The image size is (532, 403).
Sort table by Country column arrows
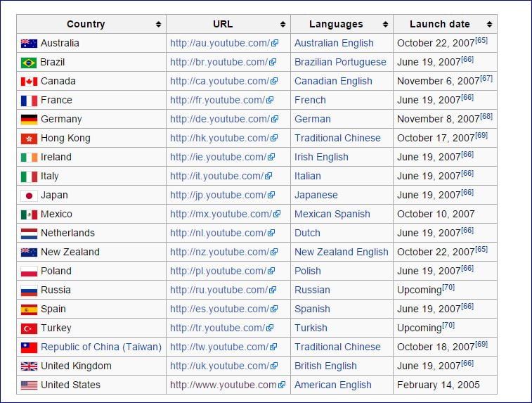(159, 25)
